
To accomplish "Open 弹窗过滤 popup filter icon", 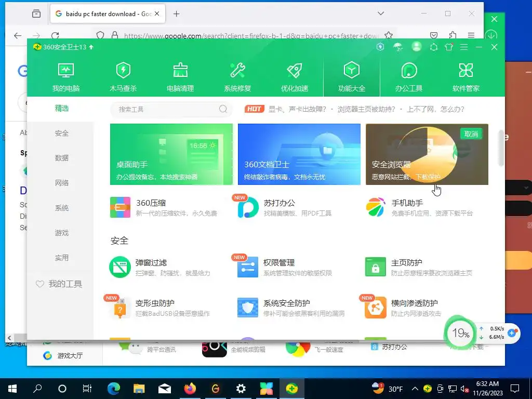I will pyautogui.click(x=120, y=267).
